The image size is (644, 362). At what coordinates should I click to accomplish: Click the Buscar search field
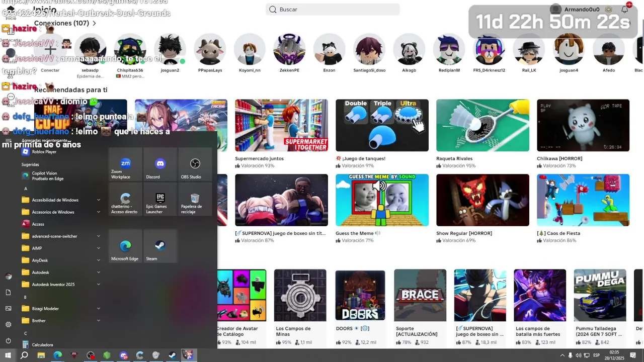pyautogui.click(x=333, y=9)
